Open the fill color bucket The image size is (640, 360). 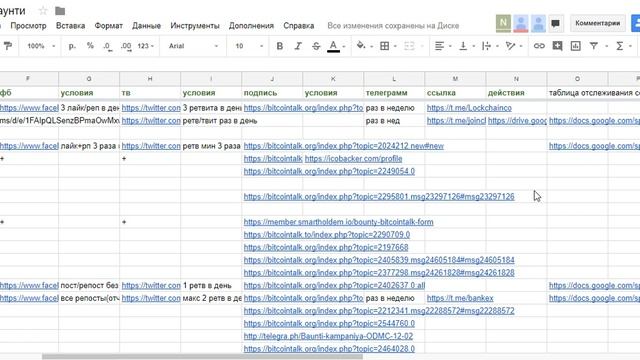[361, 46]
